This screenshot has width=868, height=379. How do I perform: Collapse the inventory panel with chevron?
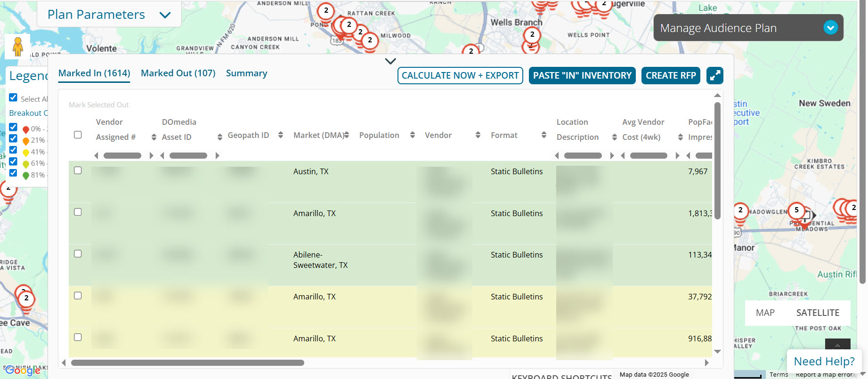coord(390,61)
